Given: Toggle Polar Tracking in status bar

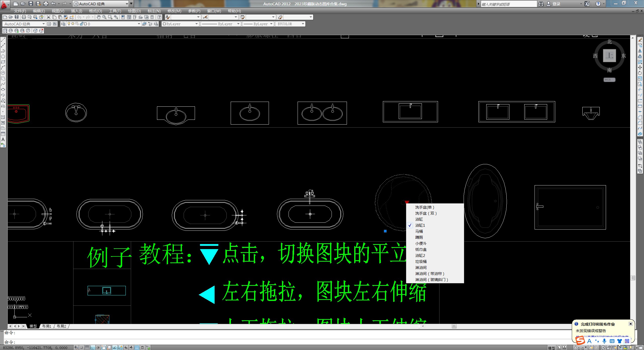Looking at the screenshot, I should [98, 347].
